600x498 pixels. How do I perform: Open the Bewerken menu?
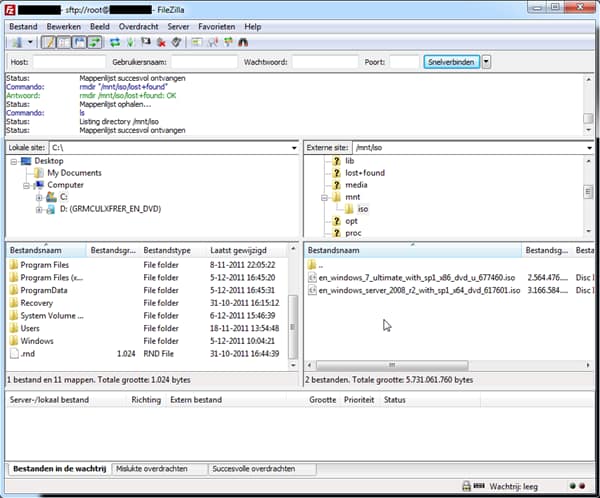click(x=64, y=27)
